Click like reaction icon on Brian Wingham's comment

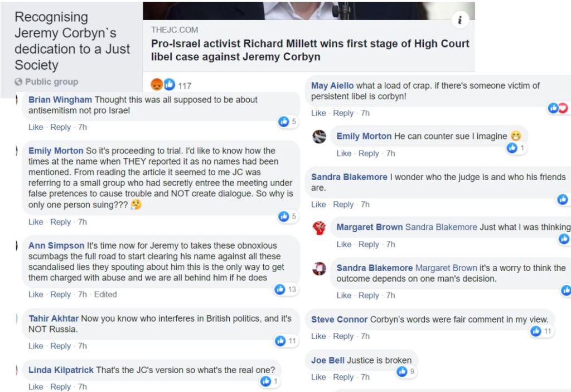pos(283,122)
